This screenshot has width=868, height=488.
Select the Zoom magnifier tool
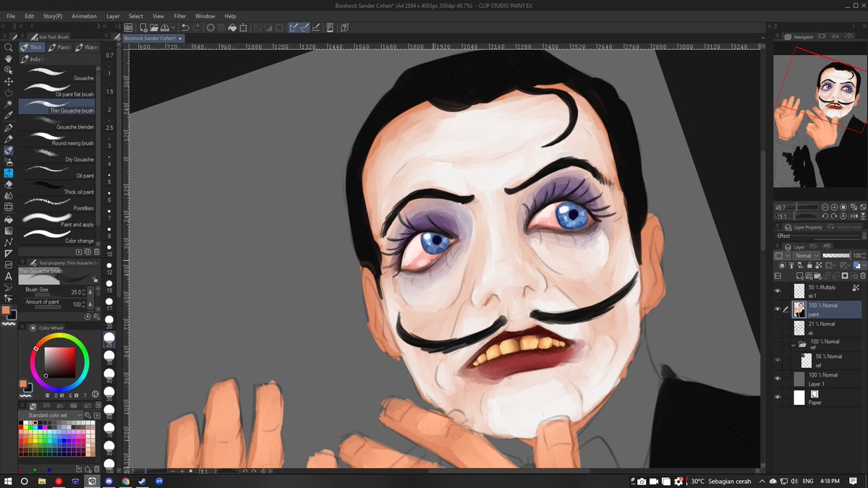9,47
